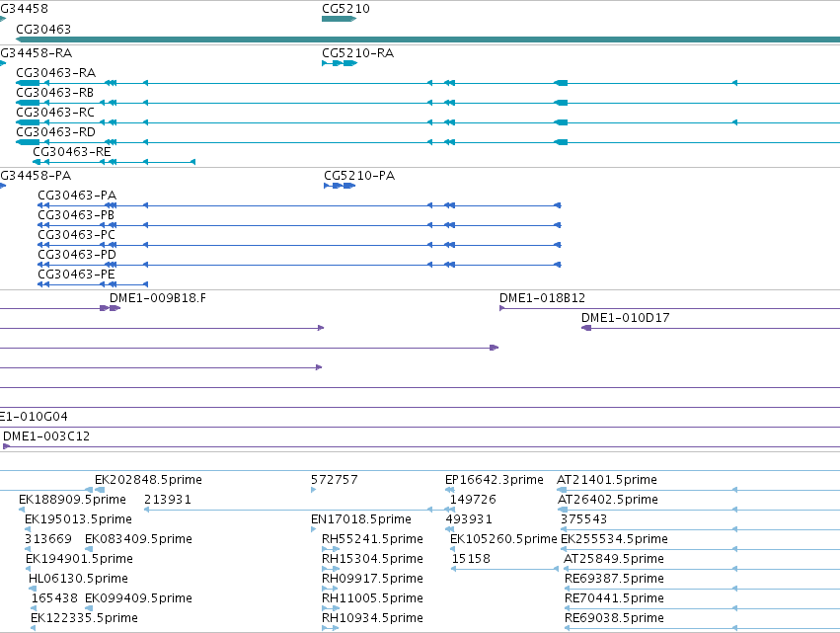Select transcript CG30463-RA label
The image size is (840, 633).
click(55, 72)
